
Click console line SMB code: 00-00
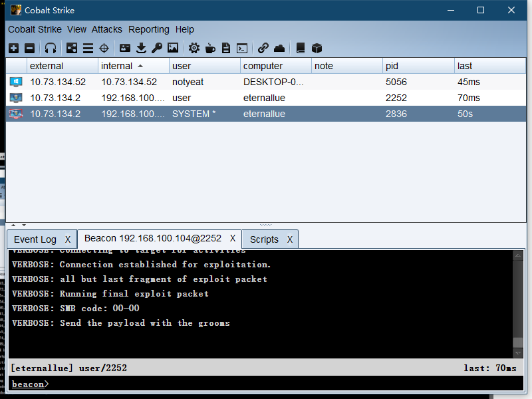(76, 308)
